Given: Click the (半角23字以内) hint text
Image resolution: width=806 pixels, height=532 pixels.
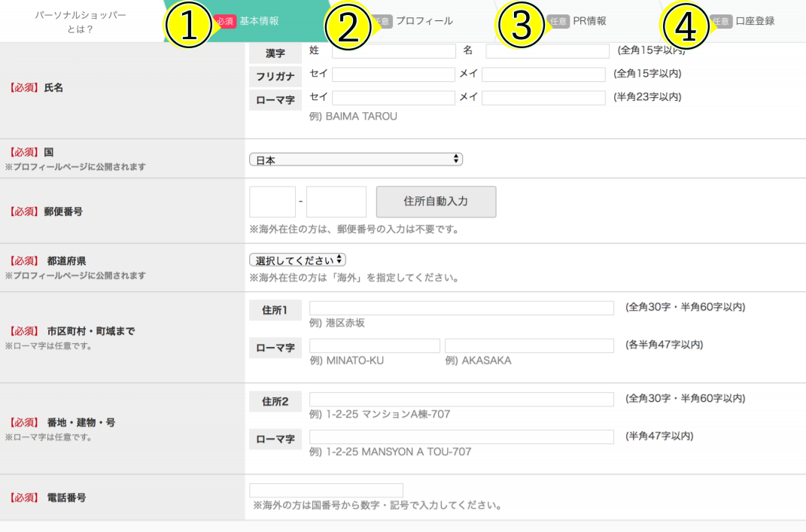Looking at the screenshot, I should pyautogui.click(x=647, y=97).
